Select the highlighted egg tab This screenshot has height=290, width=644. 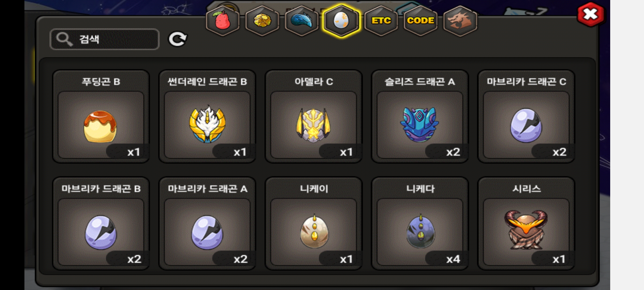341,21
